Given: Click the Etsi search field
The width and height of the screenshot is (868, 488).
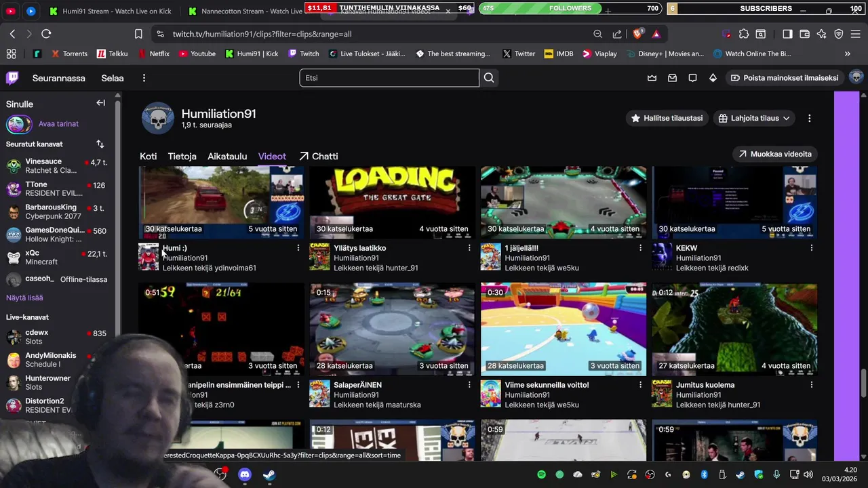Looking at the screenshot, I should tap(389, 78).
